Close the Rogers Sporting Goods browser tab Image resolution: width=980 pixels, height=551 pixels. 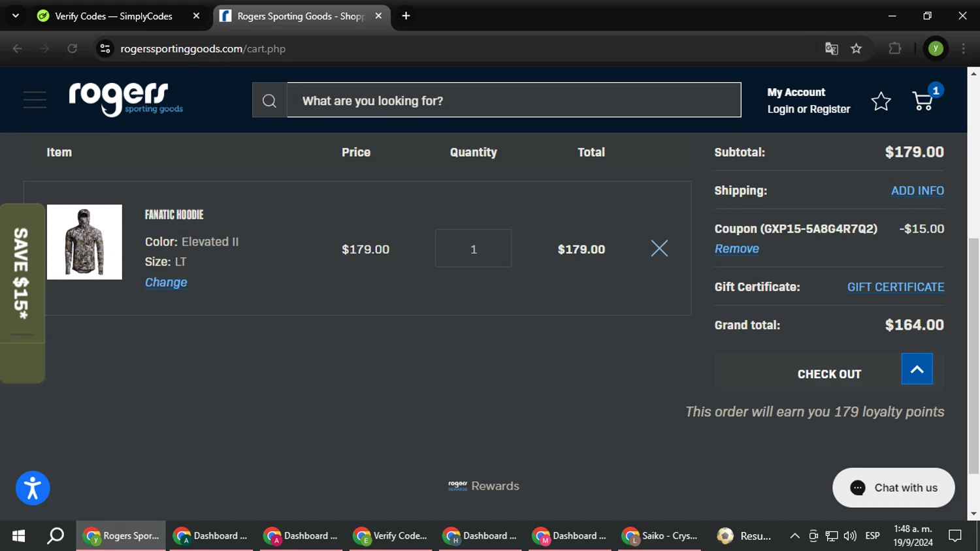click(378, 16)
